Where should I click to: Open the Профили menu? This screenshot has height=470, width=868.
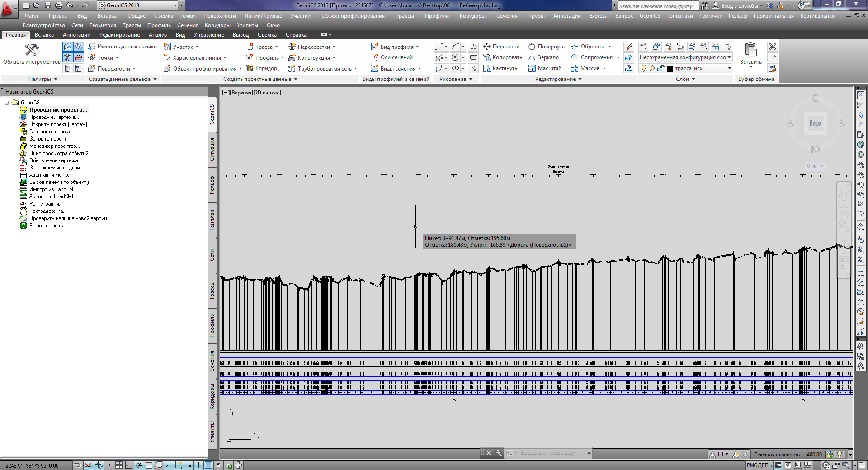click(x=436, y=16)
